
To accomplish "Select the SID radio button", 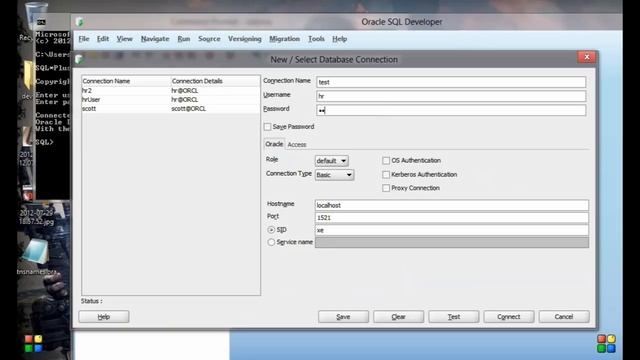I will 271,230.
